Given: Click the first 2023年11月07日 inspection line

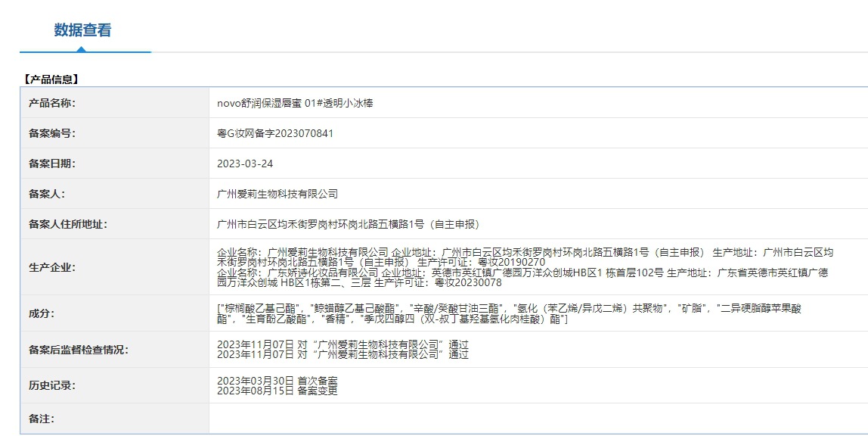Looking at the screenshot, I should tap(343, 344).
